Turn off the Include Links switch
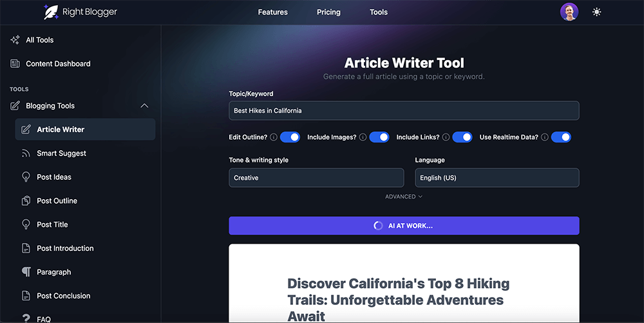Screen dimensions: 644x323 (x=462, y=137)
